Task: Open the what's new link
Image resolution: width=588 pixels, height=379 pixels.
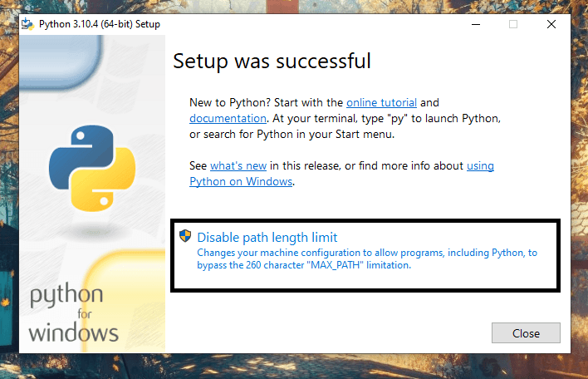Action: point(238,165)
